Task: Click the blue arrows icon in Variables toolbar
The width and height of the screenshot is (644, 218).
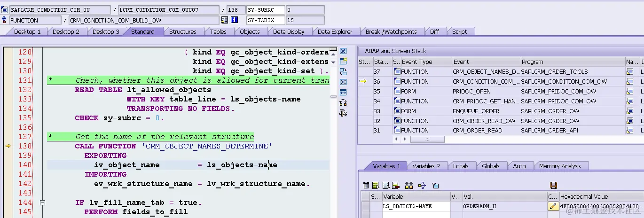Action: click(x=422, y=186)
